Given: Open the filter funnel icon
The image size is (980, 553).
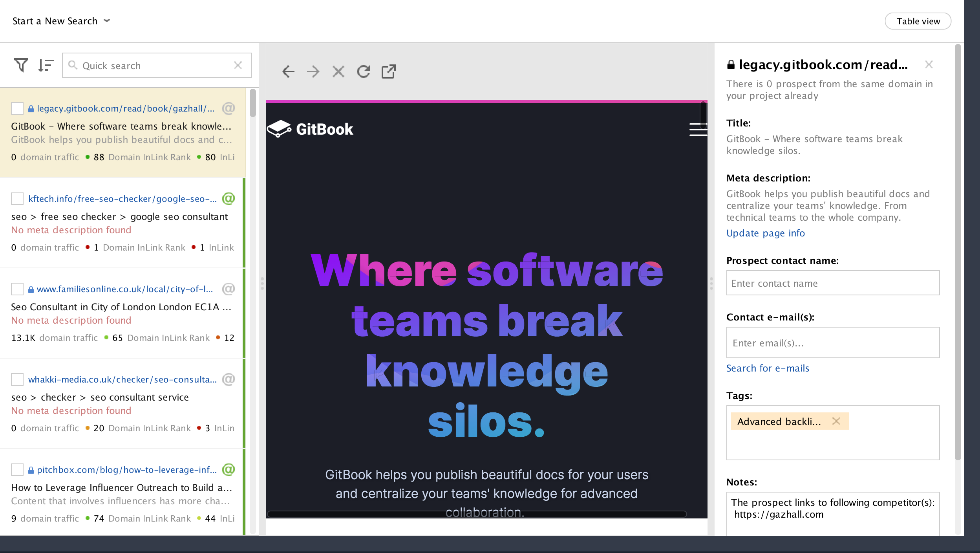Looking at the screenshot, I should click(x=21, y=65).
